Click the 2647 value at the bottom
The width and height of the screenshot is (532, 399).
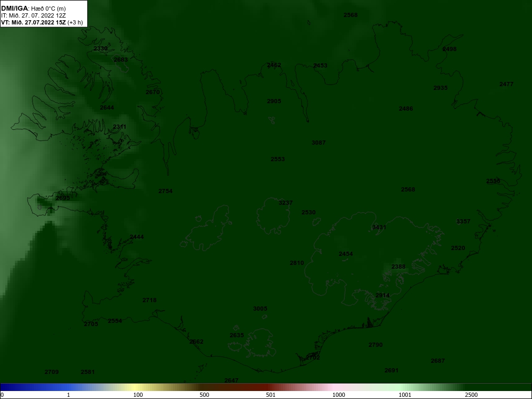tap(231, 381)
